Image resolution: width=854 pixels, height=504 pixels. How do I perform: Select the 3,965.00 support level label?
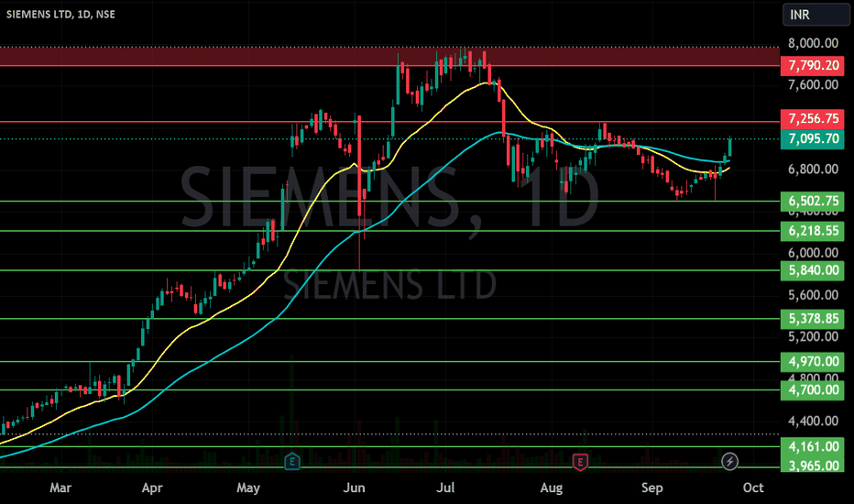813,465
